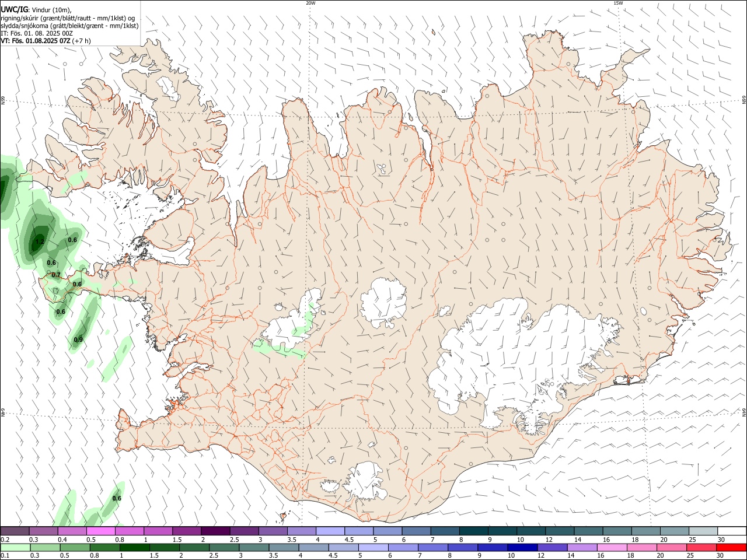
Task: Click the dark green 1.5 swatch in lower legend
Action: [x=164, y=547]
